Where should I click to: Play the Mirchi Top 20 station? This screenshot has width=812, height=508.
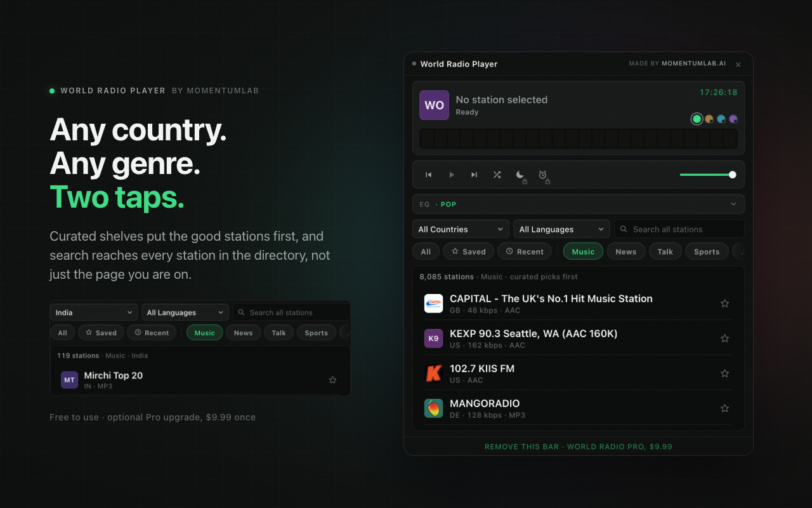click(200, 380)
